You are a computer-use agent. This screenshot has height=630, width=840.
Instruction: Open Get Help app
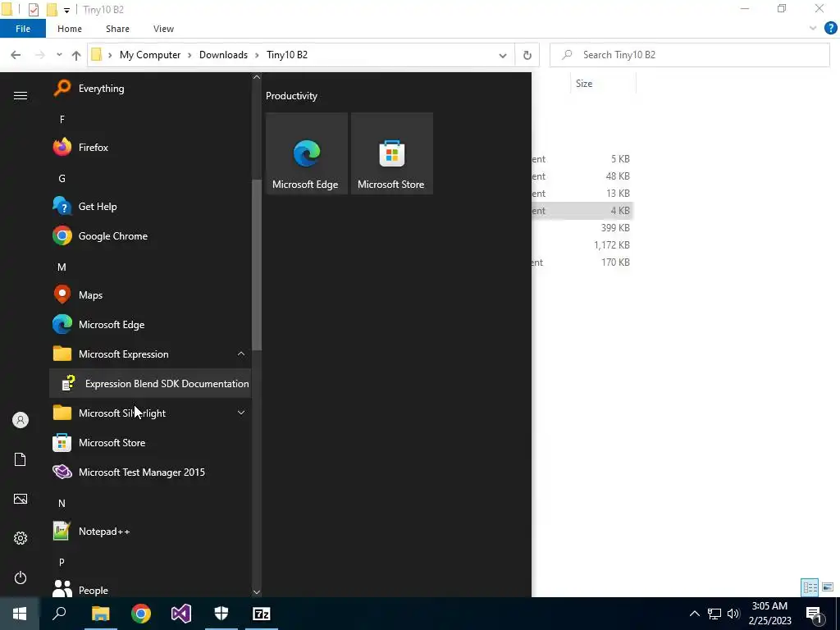pos(150,206)
